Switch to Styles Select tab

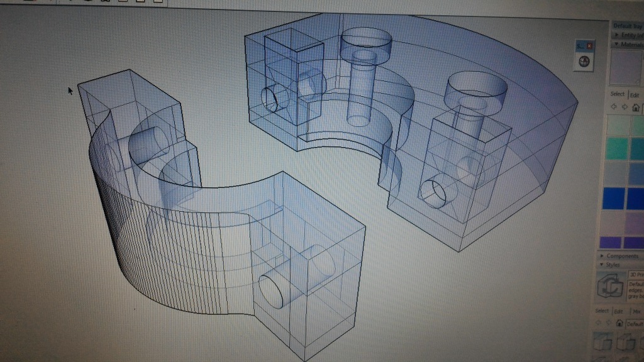(602, 310)
